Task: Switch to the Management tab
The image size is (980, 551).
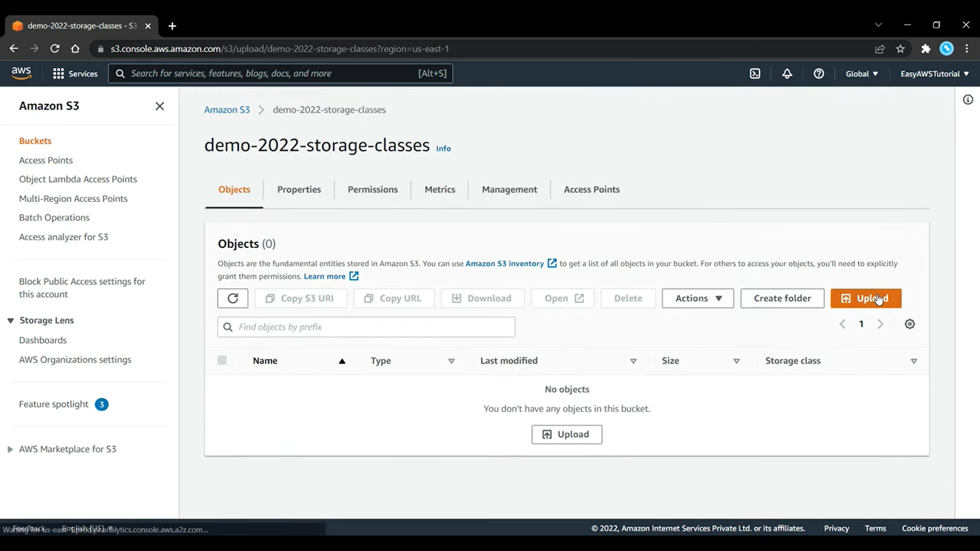Action: tap(510, 190)
